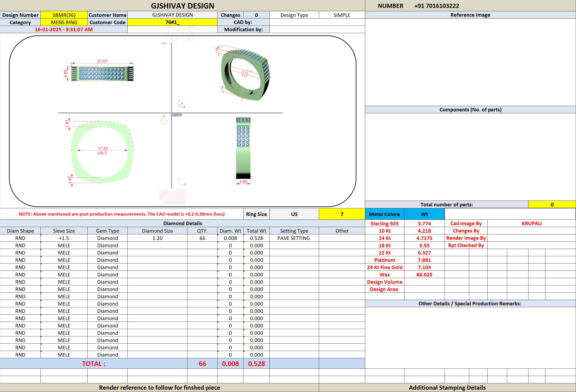576x392 pixels.
Task: Click Other Details / Special Production Remarks header
Action: click(470, 303)
